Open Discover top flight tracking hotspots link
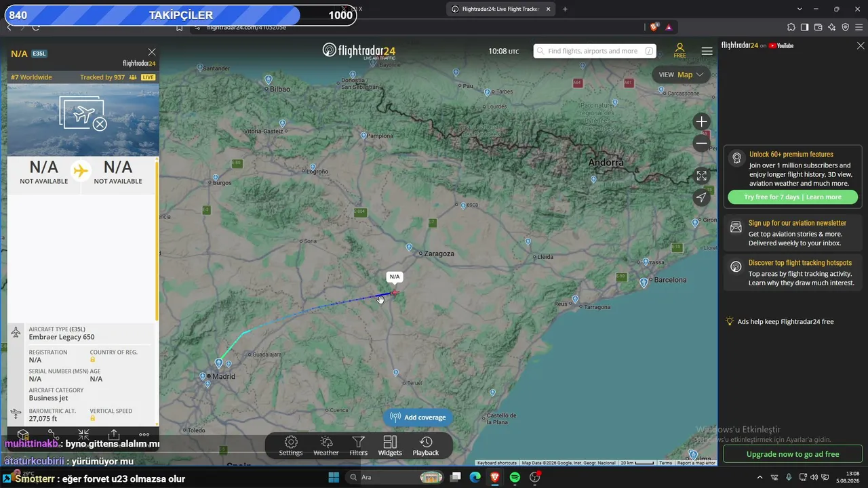This screenshot has width=868, height=488. point(793,273)
